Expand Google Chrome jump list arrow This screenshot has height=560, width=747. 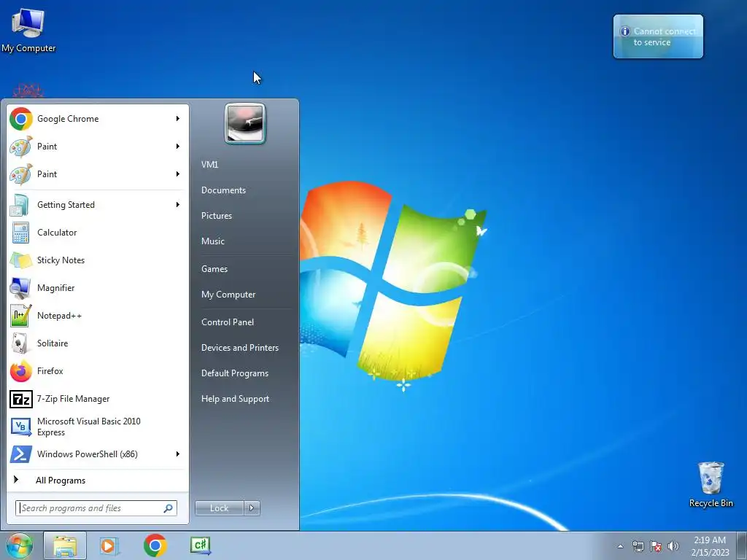(178, 119)
